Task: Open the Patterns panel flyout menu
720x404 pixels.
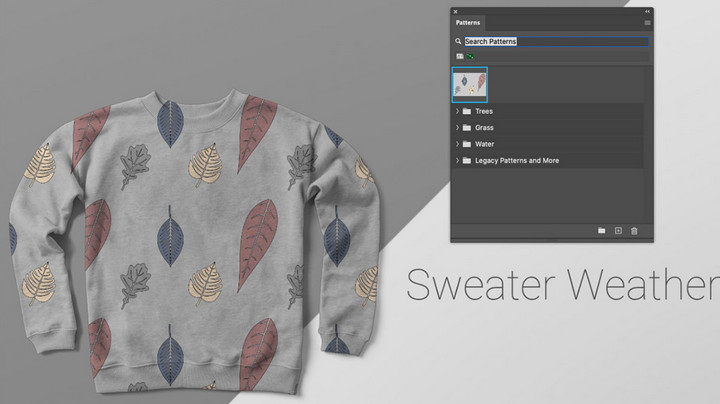Action: [647, 22]
